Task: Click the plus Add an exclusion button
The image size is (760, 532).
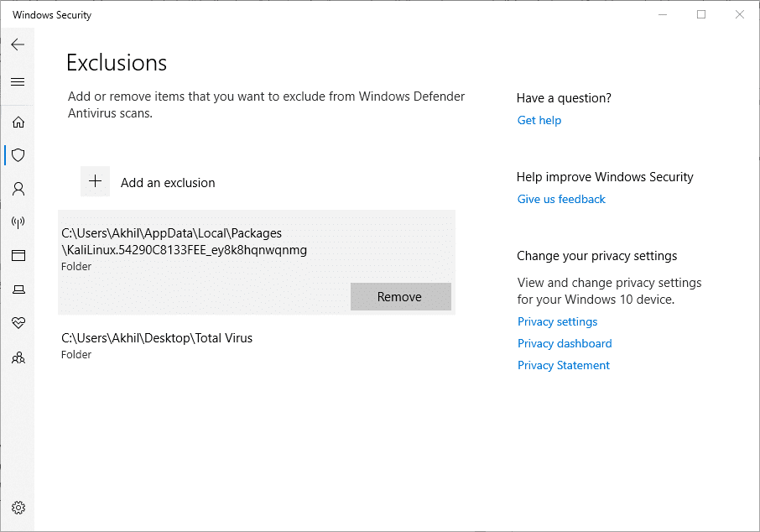Action: [96, 181]
